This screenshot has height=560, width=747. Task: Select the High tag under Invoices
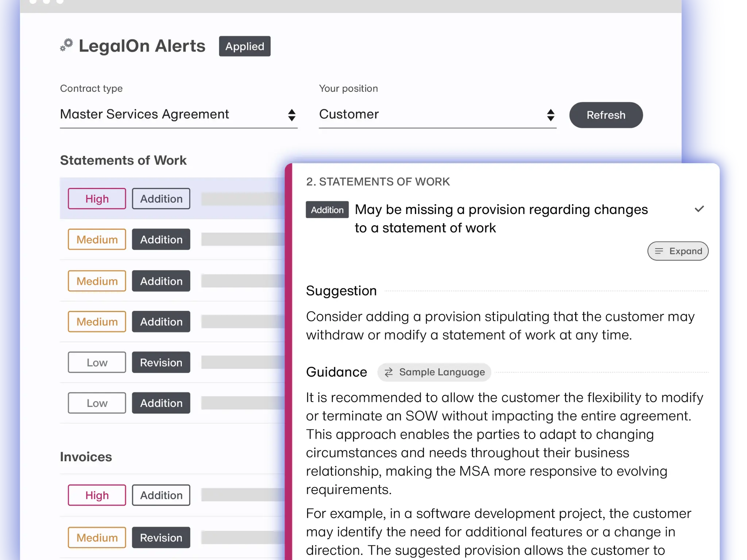(x=97, y=495)
